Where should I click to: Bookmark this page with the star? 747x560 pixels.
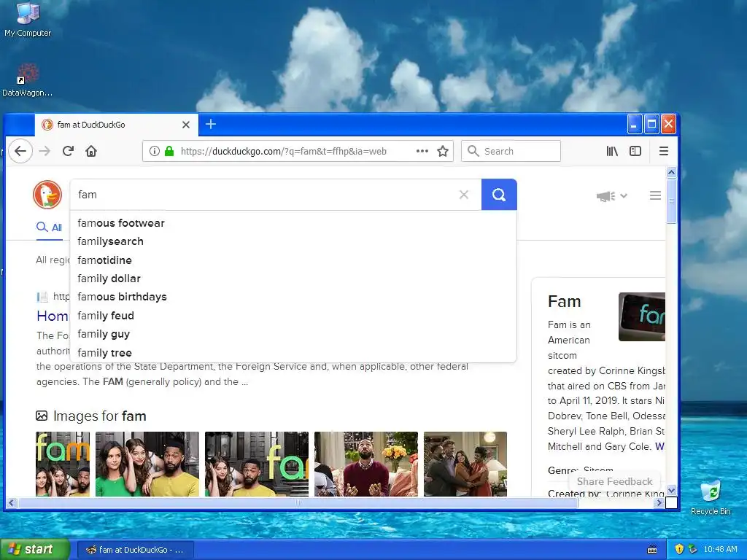click(443, 152)
